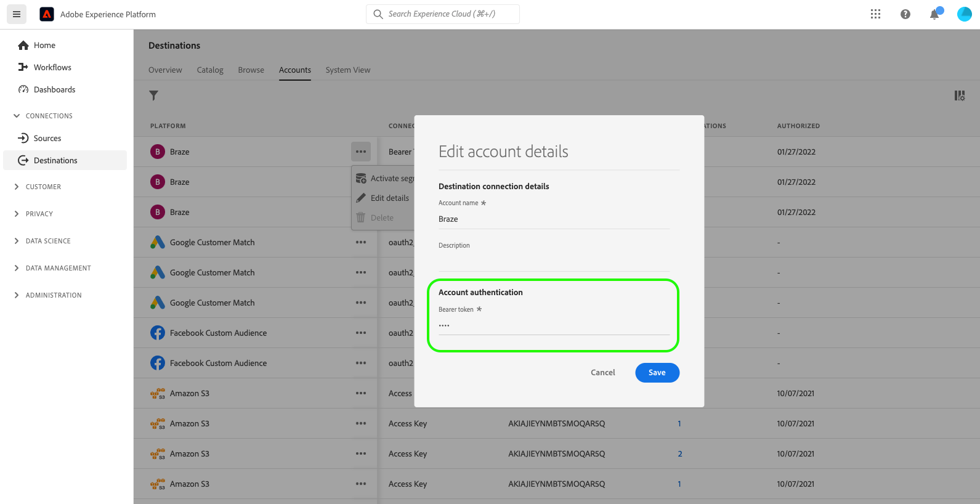The width and height of the screenshot is (980, 504).
Task: Click the Account name field containing Braze
Action: [554, 219]
